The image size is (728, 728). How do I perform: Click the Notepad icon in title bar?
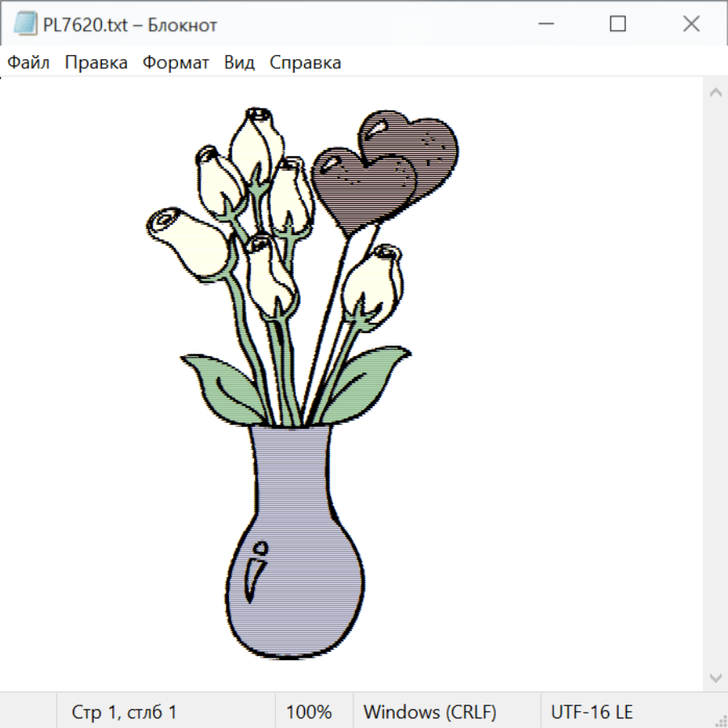tap(25, 24)
